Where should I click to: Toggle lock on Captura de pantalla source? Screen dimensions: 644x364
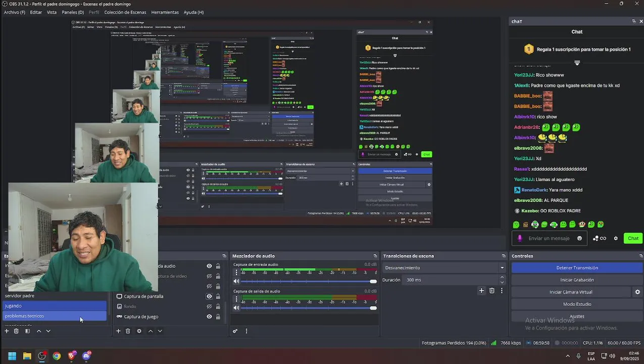pyautogui.click(x=218, y=296)
